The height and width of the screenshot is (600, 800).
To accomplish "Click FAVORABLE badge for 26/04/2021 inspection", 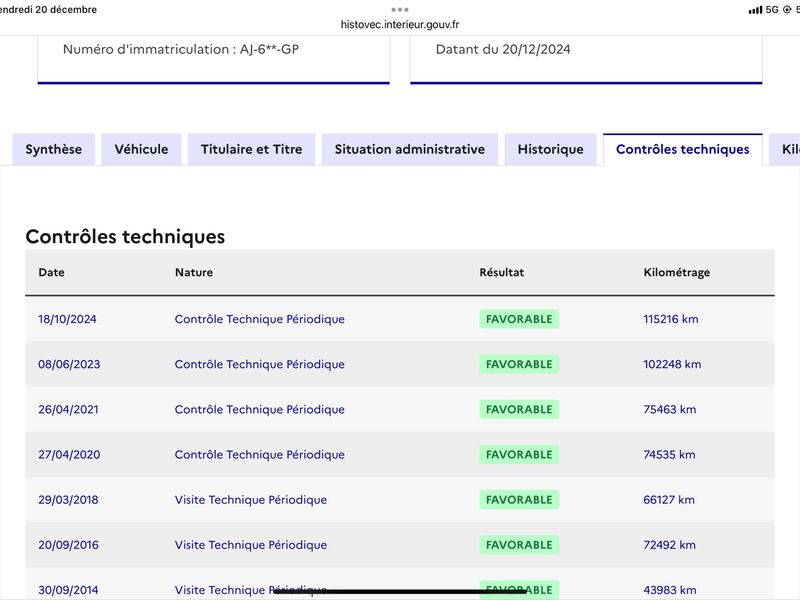I will tap(519, 410).
